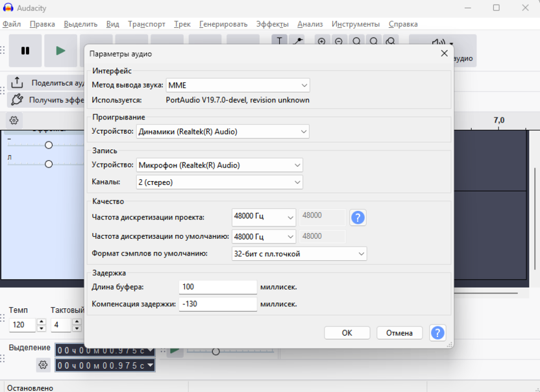Click the Zoom In magnifier icon
The height and width of the screenshot is (392, 540).
pos(321,41)
